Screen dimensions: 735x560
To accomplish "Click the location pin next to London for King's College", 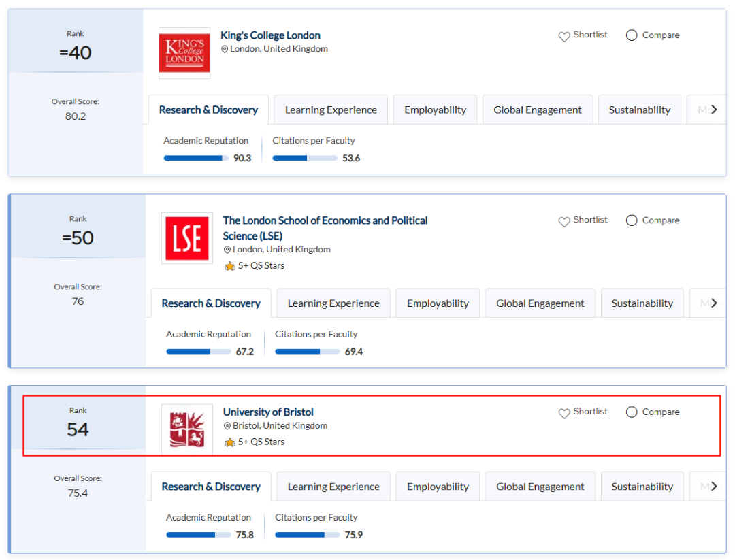I will tap(225, 49).
